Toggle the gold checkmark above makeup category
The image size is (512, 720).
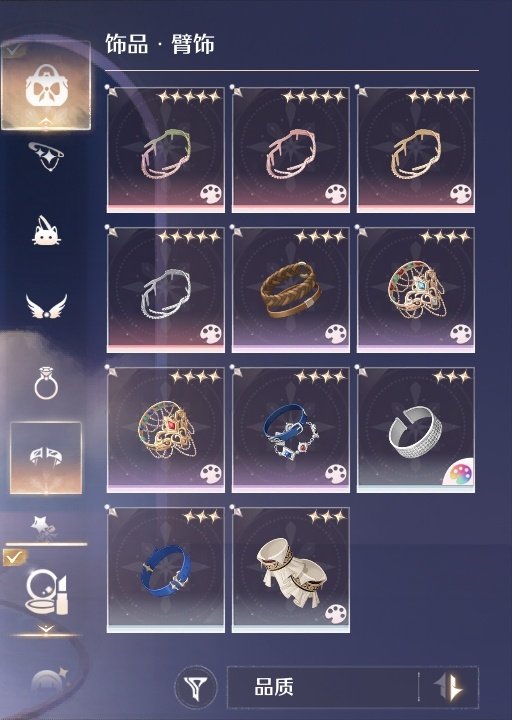(14, 557)
